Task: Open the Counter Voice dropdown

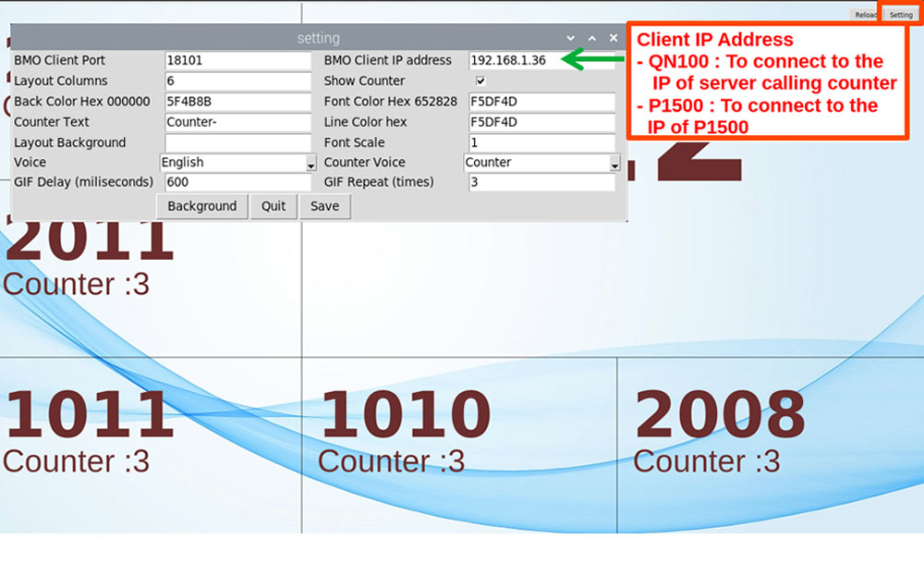Action: pos(542,163)
